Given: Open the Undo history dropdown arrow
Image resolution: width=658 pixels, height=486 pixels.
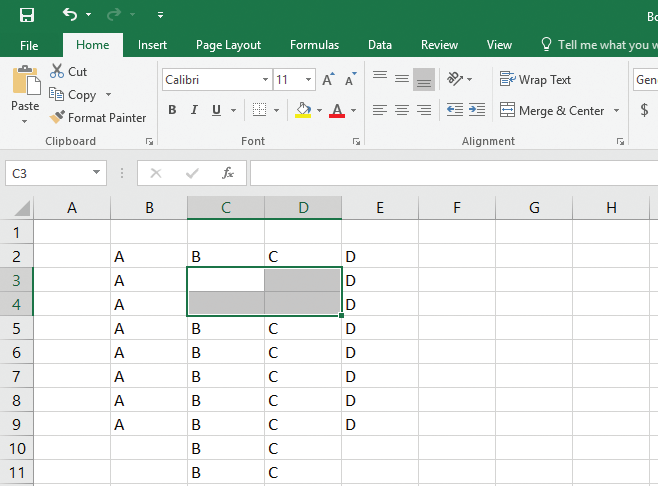Looking at the screenshot, I should [89, 15].
